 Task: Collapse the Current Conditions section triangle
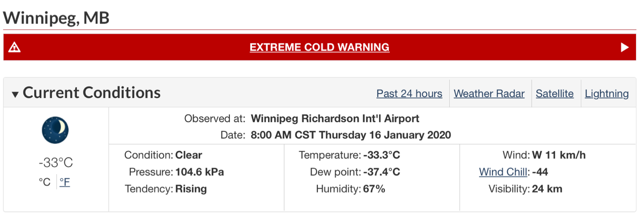click(x=15, y=94)
